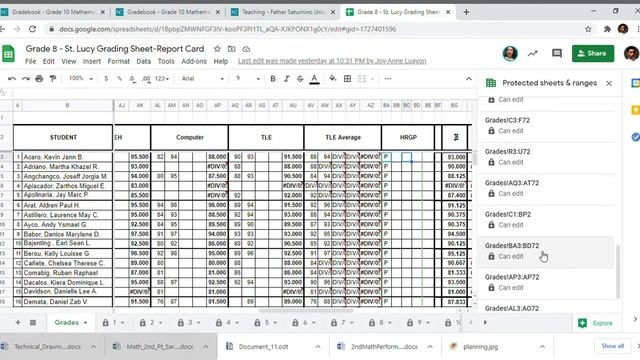Open more toolbar options ellipsis

click(388, 78)
